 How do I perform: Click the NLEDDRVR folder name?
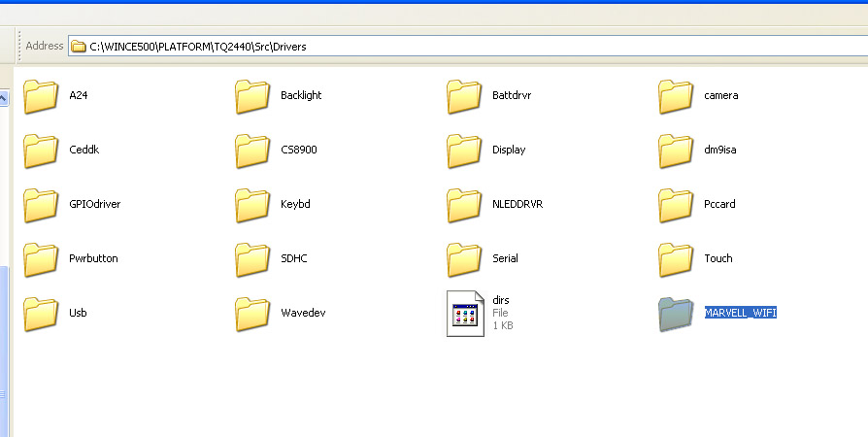pos(517,204)
